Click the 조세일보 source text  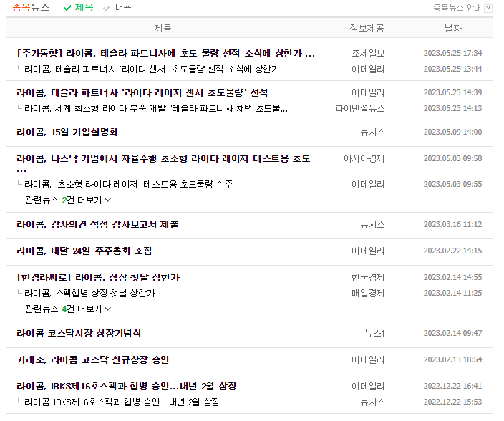368,54
